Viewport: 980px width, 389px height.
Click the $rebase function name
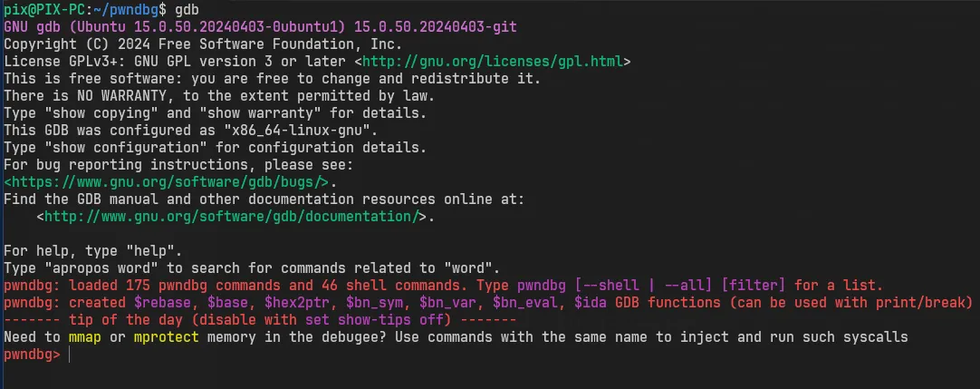(162, 303)
